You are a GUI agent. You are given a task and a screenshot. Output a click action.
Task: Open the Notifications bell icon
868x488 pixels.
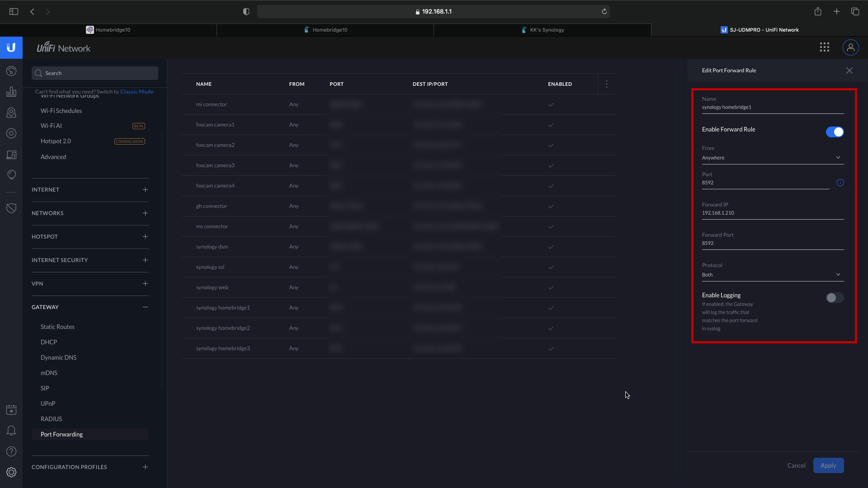coord(11,431)
